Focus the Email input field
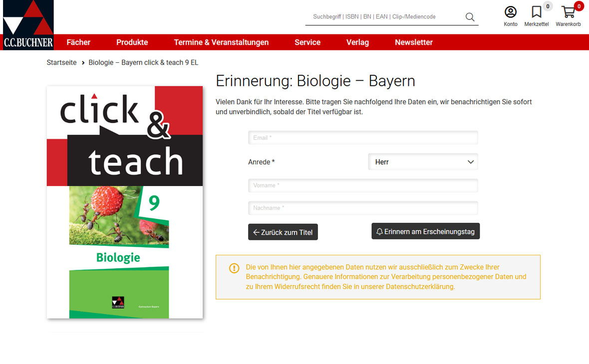This screenshot has height=364, width=589. [363, 138]
